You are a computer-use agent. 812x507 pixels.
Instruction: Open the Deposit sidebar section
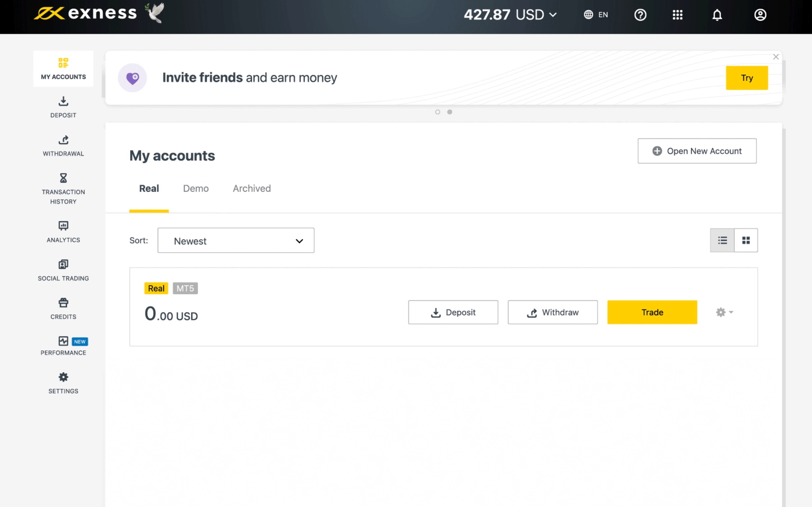63,107
